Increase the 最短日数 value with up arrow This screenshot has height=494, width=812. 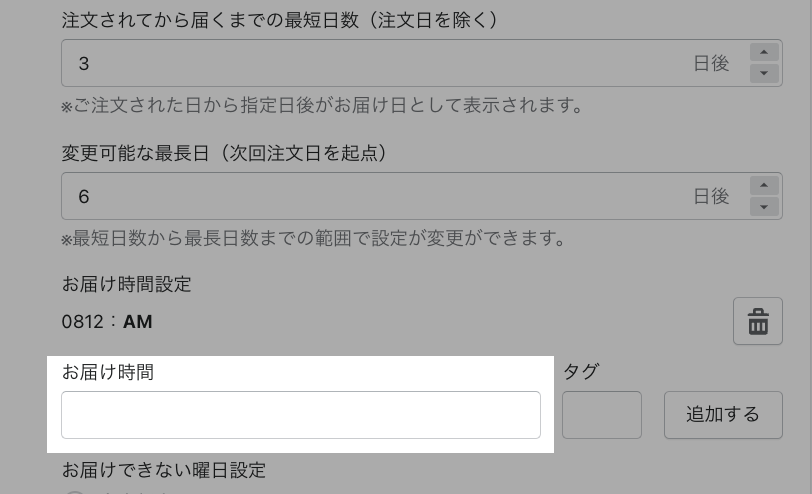[x=764, y=53]
